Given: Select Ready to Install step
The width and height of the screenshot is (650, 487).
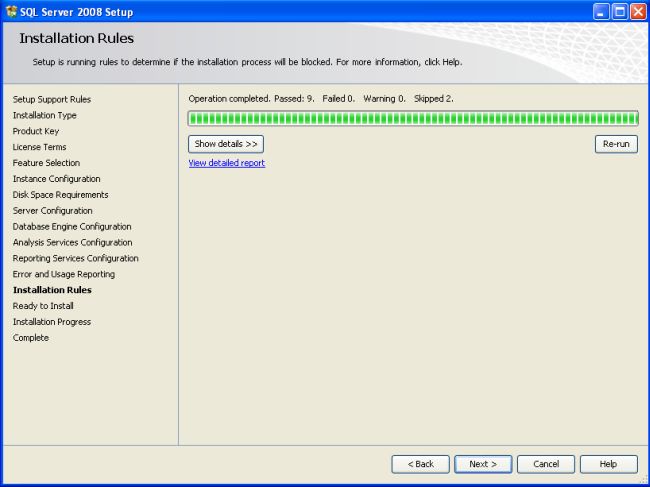Looking at the screenshot, I should coord(43,306).
